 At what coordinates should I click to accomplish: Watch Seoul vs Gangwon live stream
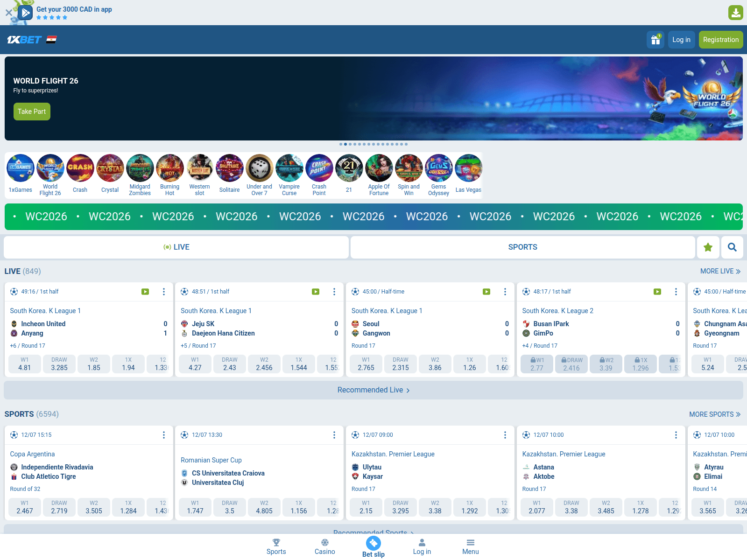click(486, 292)
